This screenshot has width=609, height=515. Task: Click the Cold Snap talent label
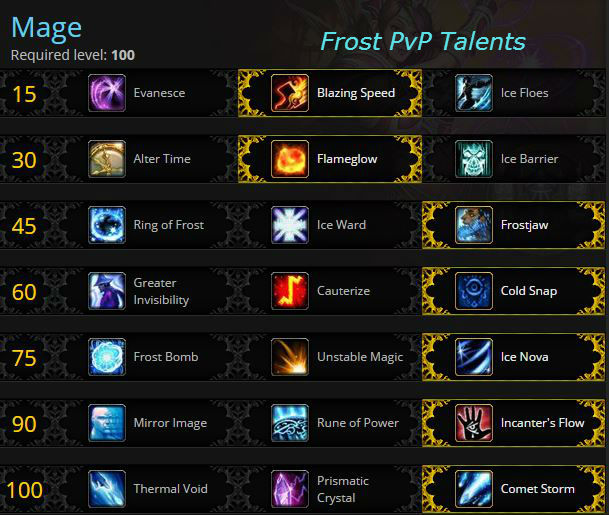pos(529,291)
